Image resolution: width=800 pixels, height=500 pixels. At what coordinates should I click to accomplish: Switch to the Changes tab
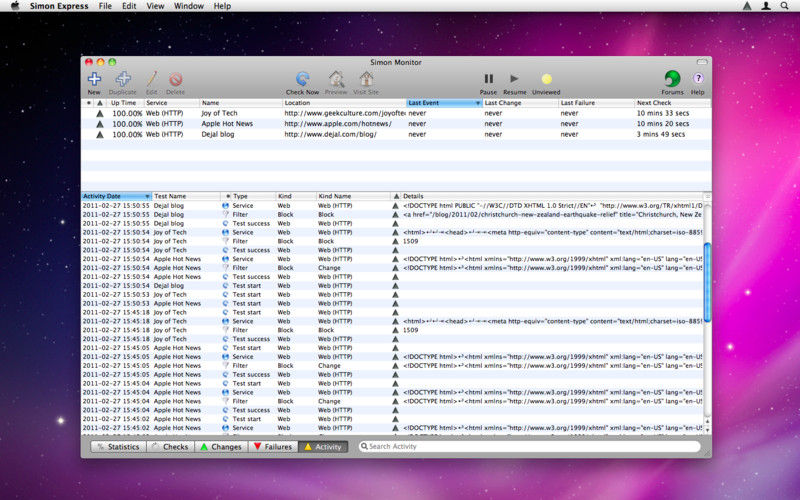pos(222,446)
